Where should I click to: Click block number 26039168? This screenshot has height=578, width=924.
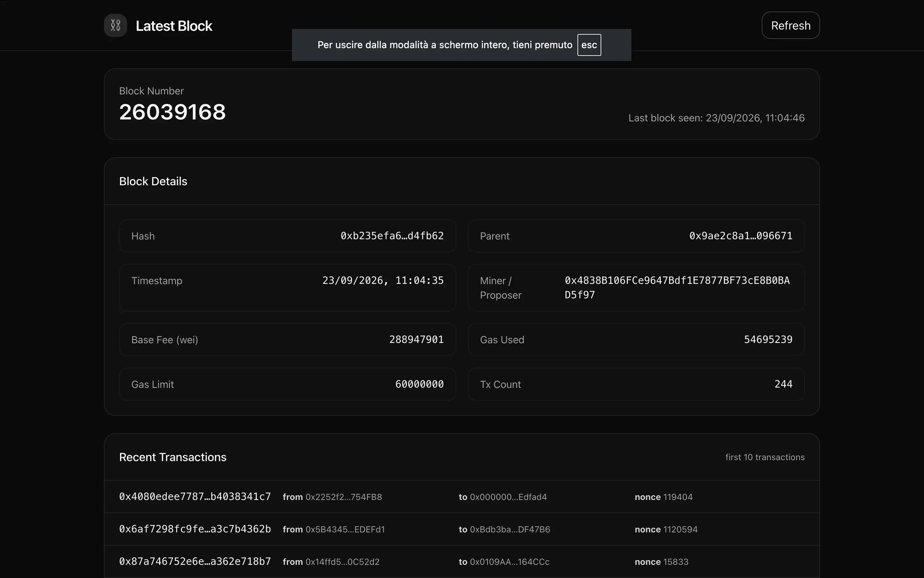coord(172,112)
